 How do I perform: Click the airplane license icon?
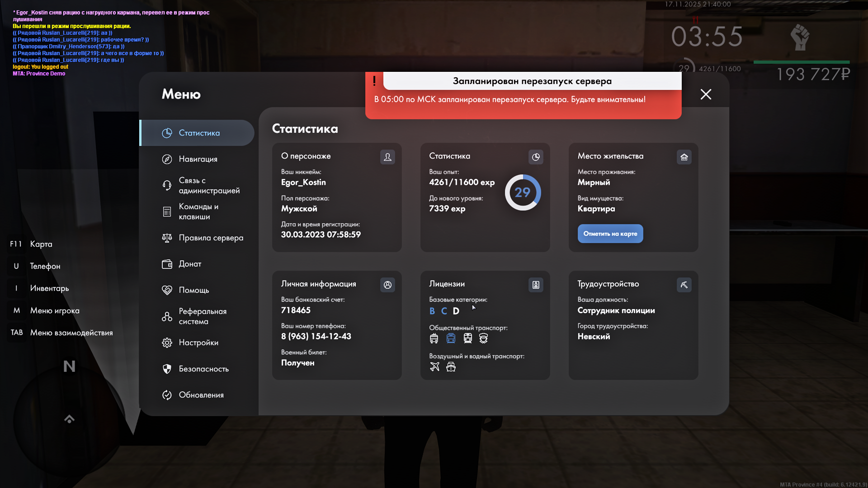point(434,367)
